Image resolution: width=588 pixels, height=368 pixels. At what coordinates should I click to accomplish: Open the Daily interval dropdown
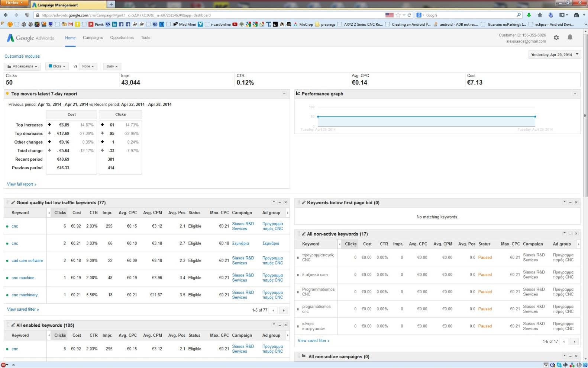click(x=112, y=66)
